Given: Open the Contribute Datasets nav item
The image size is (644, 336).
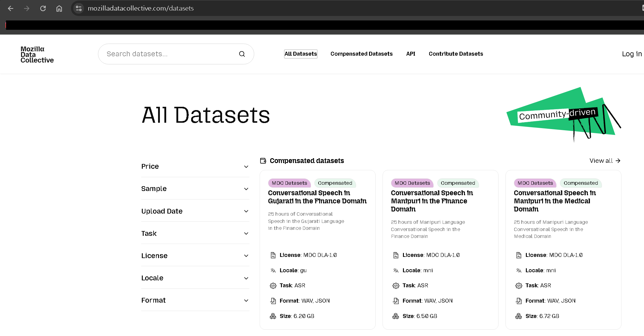Looking at the screenshot, I should [456, 54].
